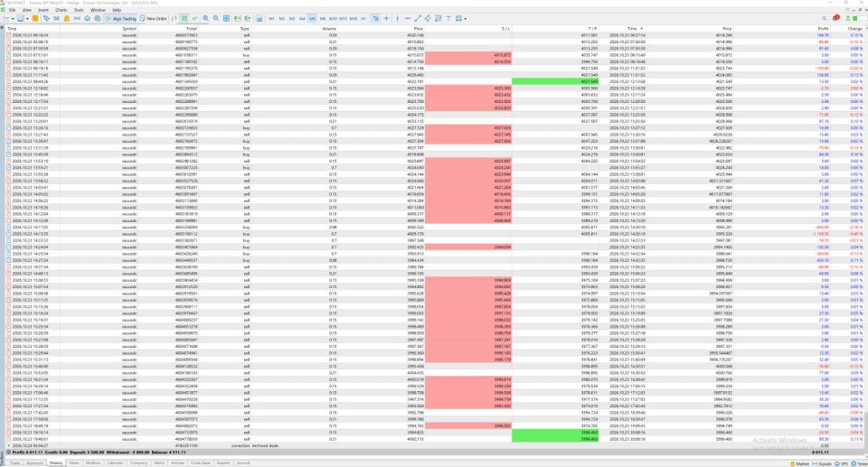Open the Market button in status bar
The height and width of the screenshot is (467, 868).
(x=800, y=463)
